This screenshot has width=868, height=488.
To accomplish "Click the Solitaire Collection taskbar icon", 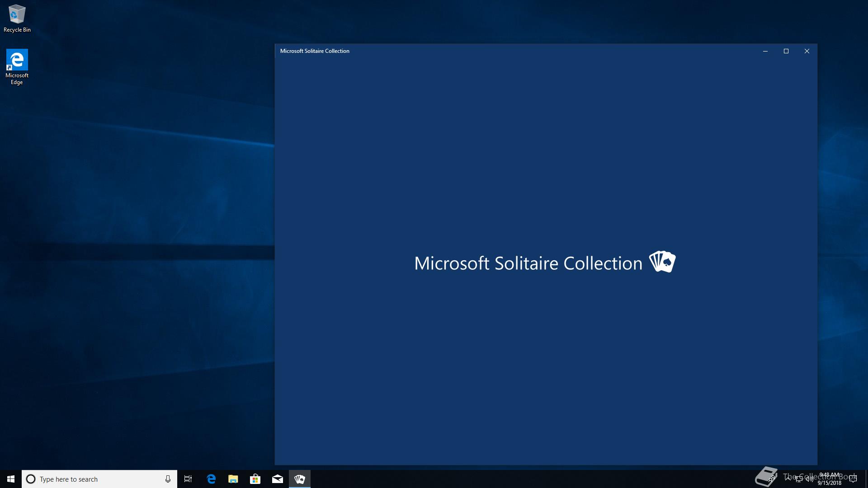I will pyautogui.click(x=300, y=479).
